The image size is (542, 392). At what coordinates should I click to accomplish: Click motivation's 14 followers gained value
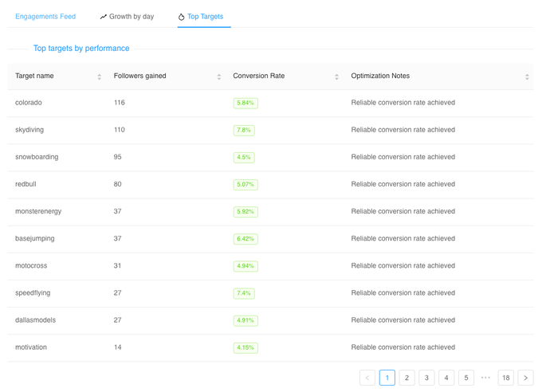(x=117, y=347)
